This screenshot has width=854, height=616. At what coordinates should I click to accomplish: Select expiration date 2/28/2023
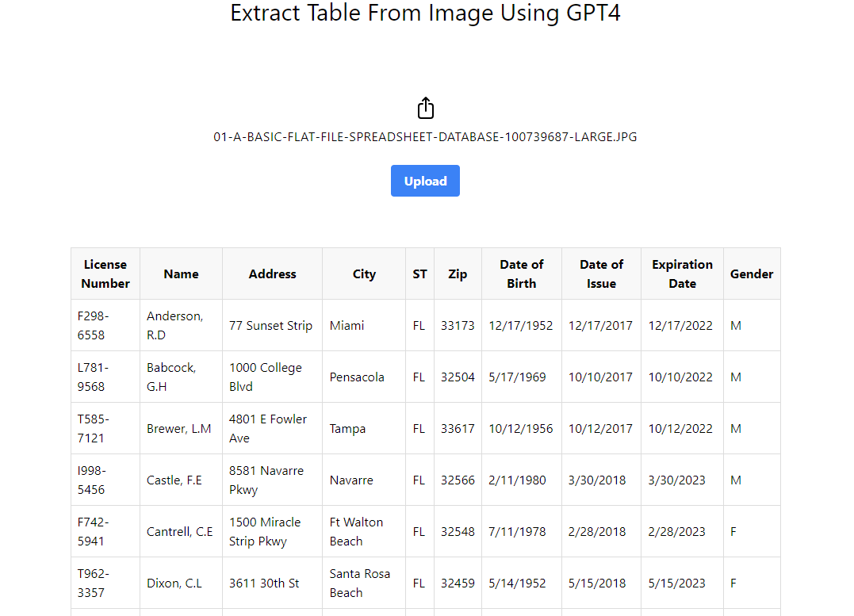point(676,531)
